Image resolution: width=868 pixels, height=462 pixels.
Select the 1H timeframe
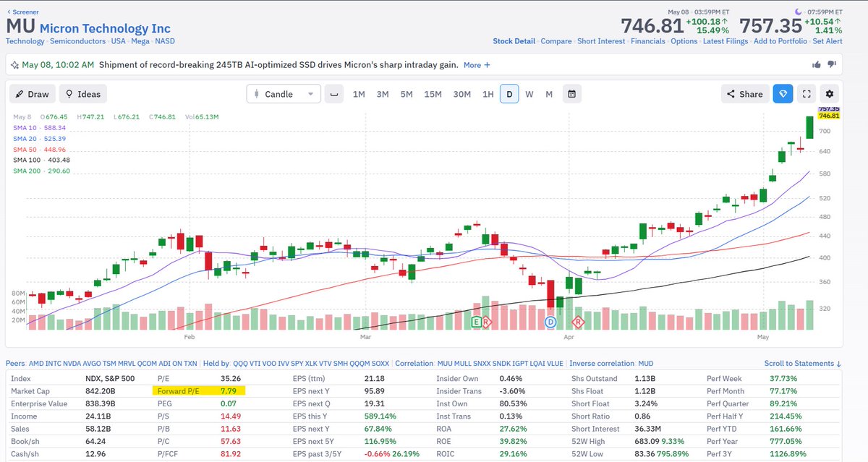coord(488,94)
